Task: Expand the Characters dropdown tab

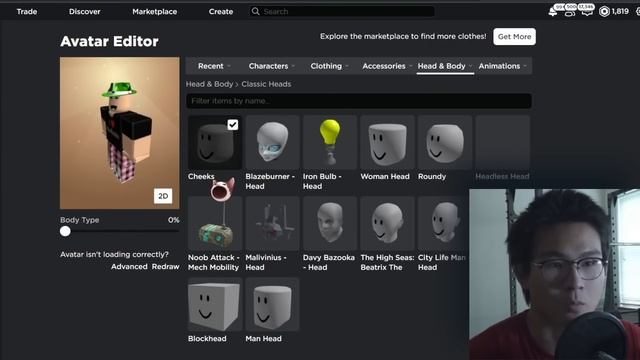Action: click(x=272, y=66)
